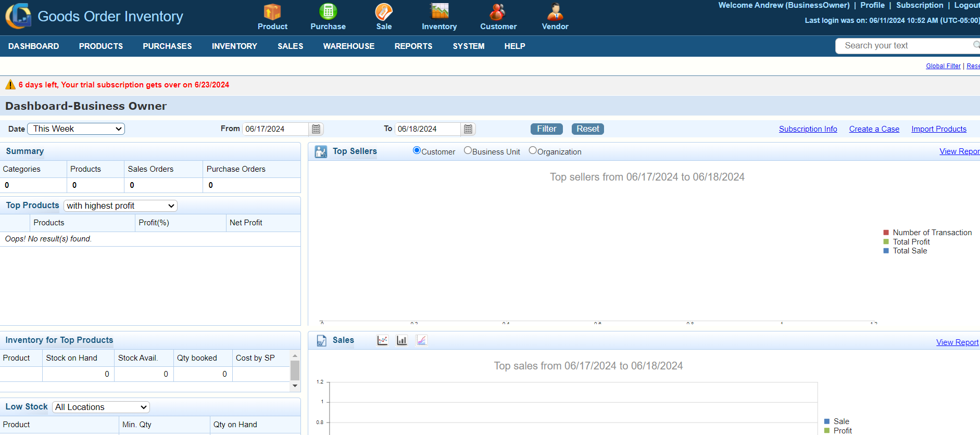Viewport: 980px width, 435px height.
Task: Open the HELP menu
Action: (514, 46)
